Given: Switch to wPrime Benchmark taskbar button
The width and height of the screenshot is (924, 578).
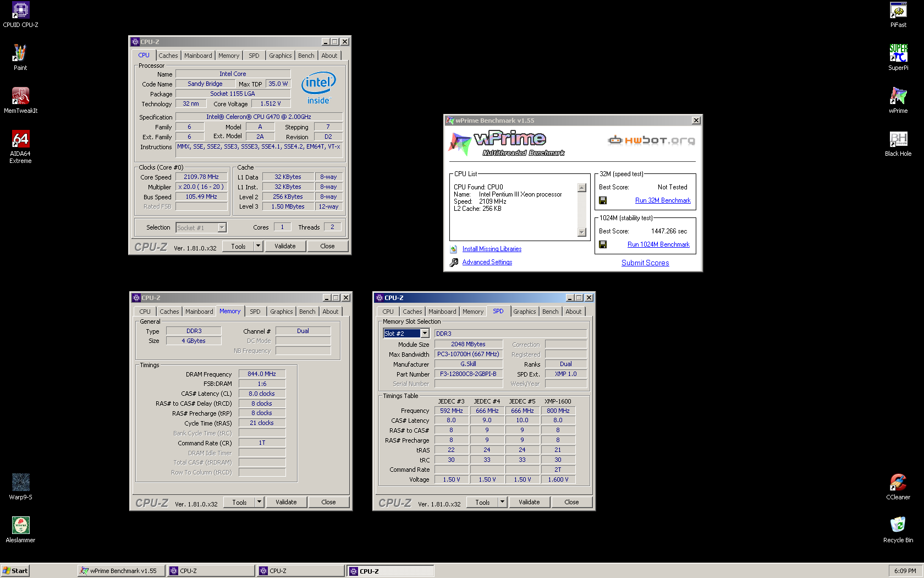Looking at the screenshot, I should pyautogui.click(x=121, y=571).
